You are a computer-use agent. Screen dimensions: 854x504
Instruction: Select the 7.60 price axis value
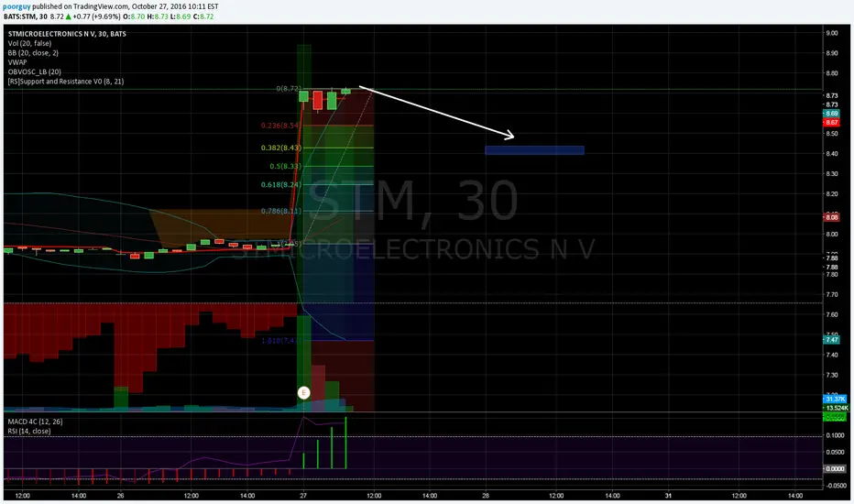pyautogui.click(x=832, y=315)
